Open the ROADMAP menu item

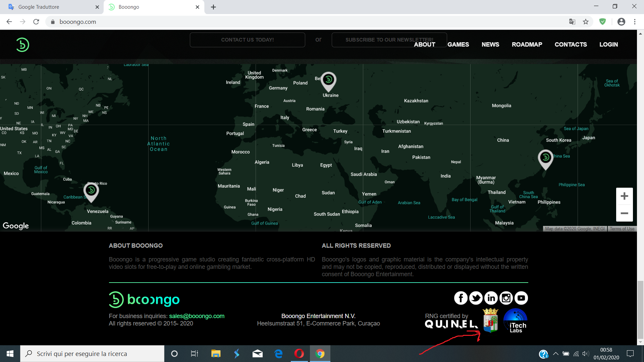527,45
